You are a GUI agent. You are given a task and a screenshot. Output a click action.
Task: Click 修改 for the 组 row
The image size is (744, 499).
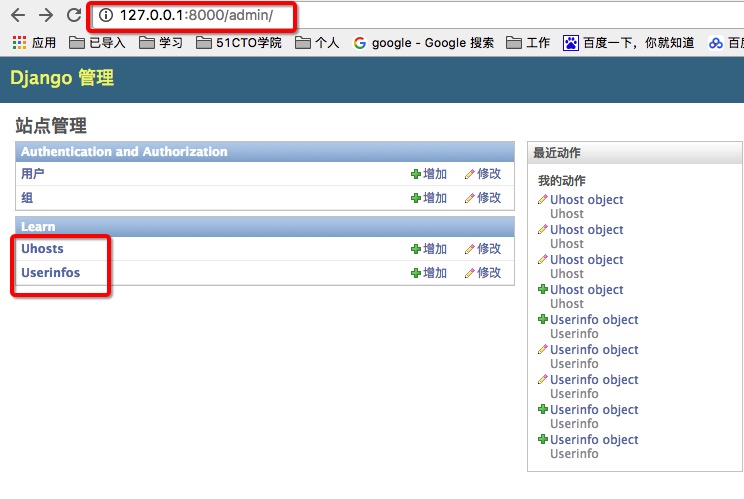[483, 198]
